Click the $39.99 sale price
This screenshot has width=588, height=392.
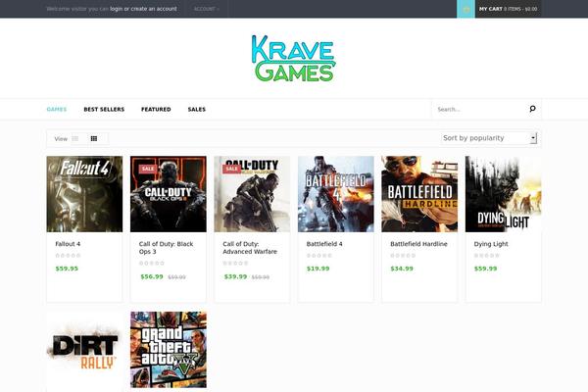click(235, 276)
